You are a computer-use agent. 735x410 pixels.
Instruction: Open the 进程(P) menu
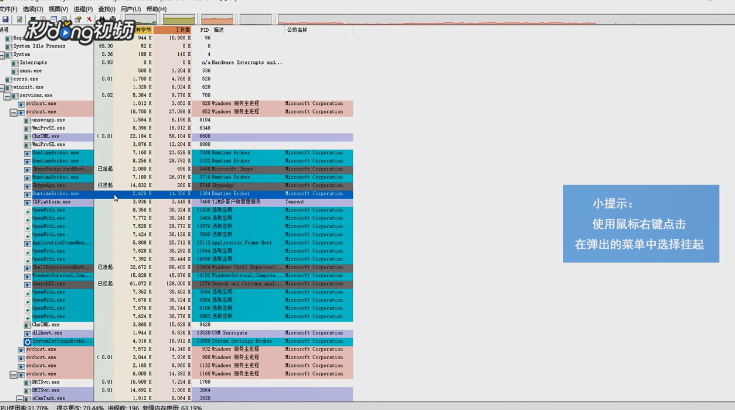click(x=83, y=9)
